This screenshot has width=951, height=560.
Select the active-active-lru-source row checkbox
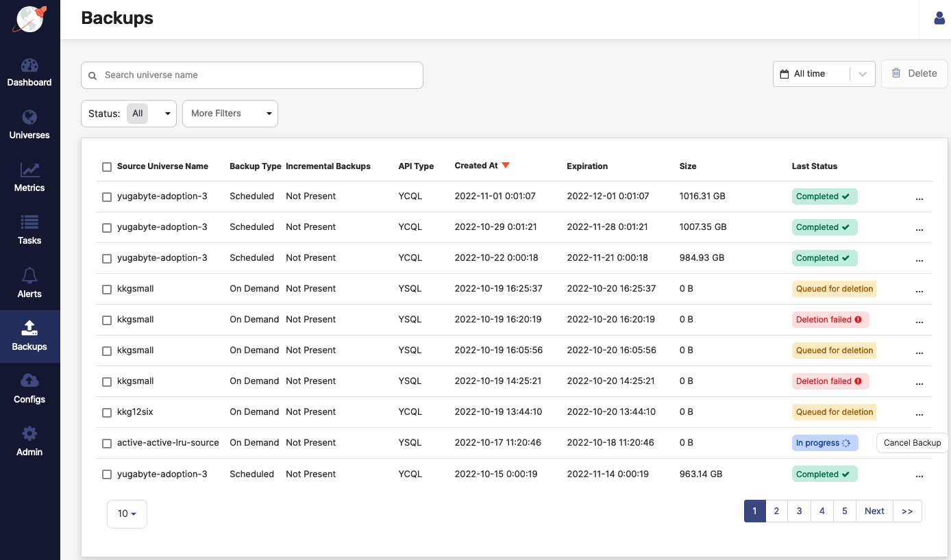click(x=107, y=444)
